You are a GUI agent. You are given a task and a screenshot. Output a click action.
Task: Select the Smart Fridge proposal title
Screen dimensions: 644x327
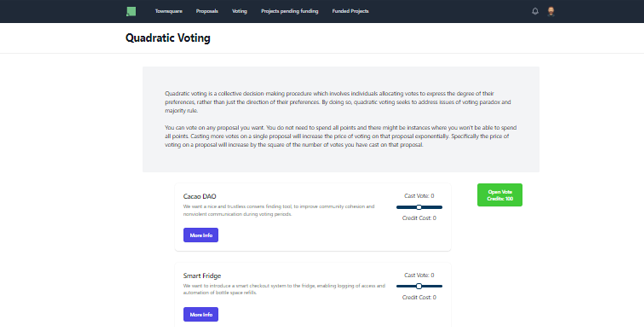202,276
